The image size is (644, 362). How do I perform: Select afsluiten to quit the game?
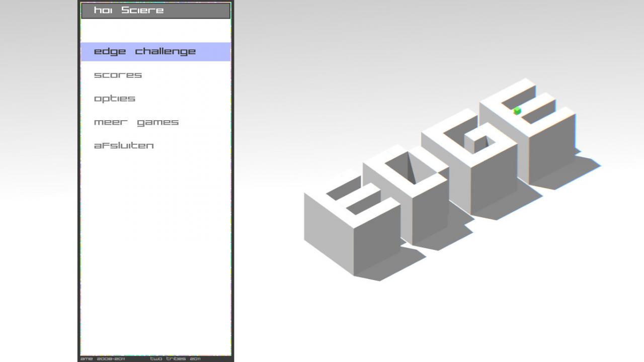pos(124,145)
